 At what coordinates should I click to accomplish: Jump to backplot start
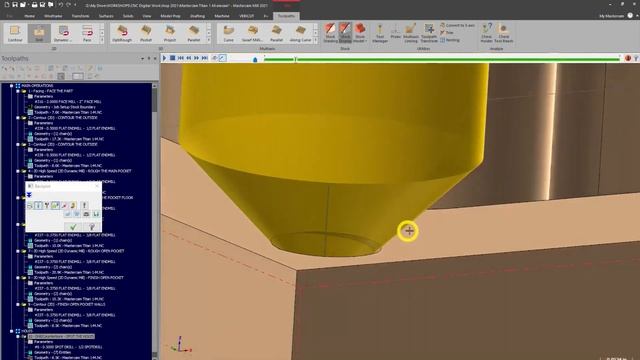[181, 58]
